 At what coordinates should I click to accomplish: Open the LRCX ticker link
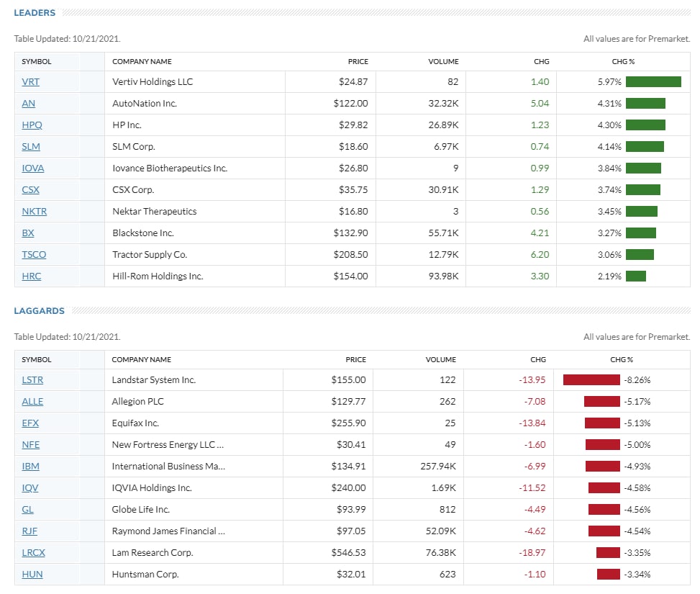[33, 552]
